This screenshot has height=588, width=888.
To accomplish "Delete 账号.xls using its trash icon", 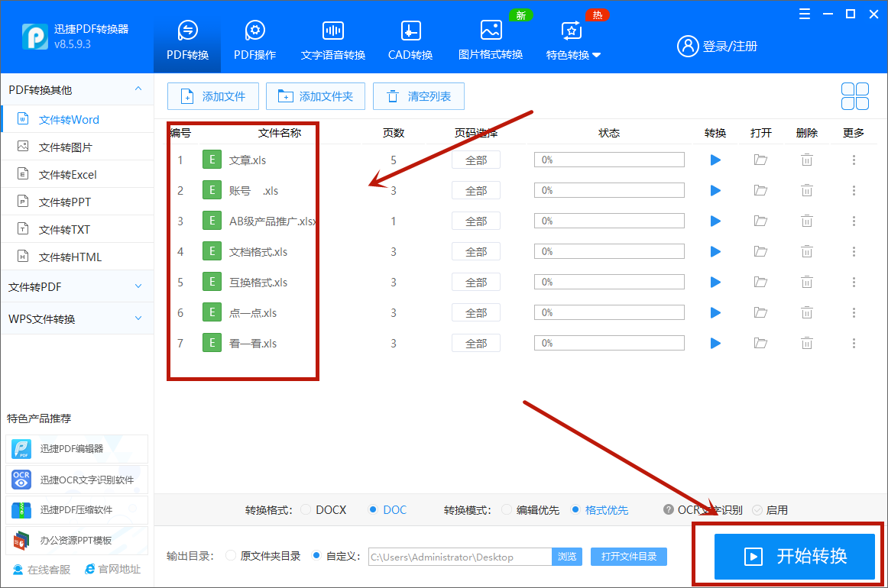I will click(806, 190).
